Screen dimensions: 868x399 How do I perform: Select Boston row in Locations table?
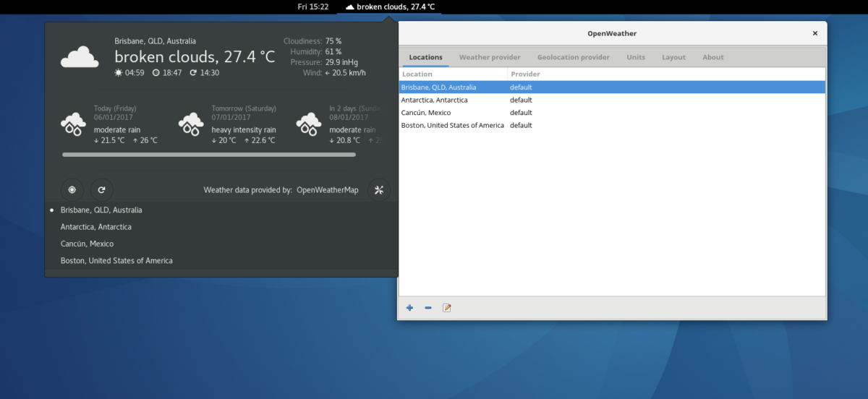pyautogui.click(x=612, y=125)
